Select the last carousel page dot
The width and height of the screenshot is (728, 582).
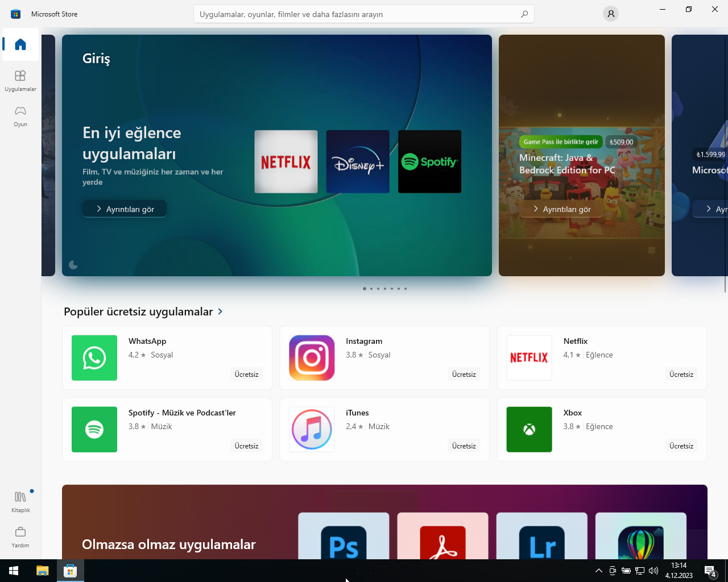click(406, 289)
